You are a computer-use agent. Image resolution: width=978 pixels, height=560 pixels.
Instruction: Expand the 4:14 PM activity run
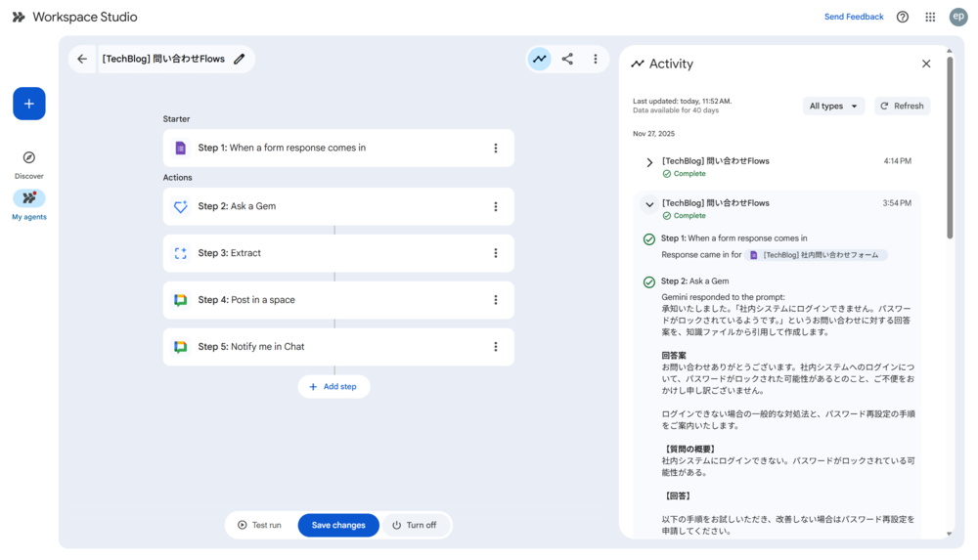(x=649, y=162)
